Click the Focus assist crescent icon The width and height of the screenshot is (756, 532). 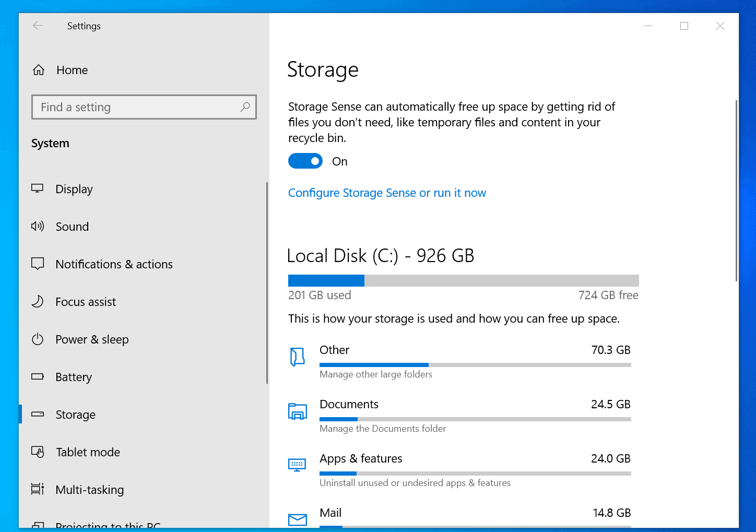pyautogui.click(x=37, y=301)
